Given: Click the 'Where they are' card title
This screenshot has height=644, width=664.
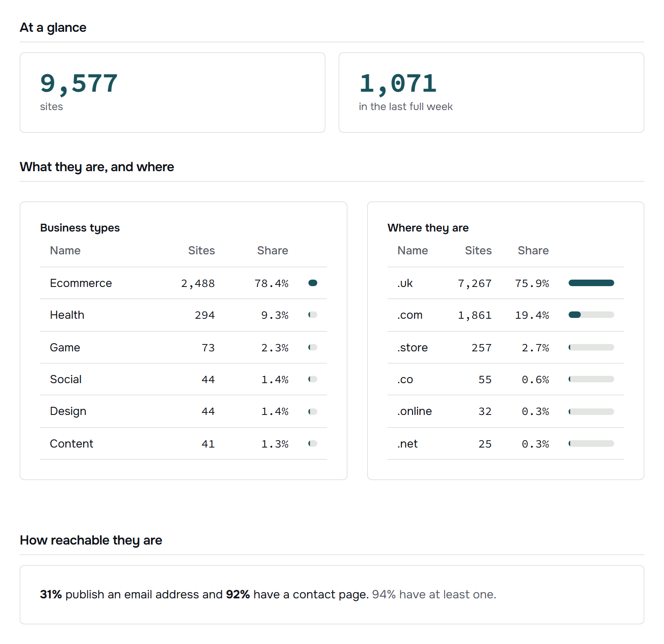Looking at the screenshot, I should pos(428,227).
